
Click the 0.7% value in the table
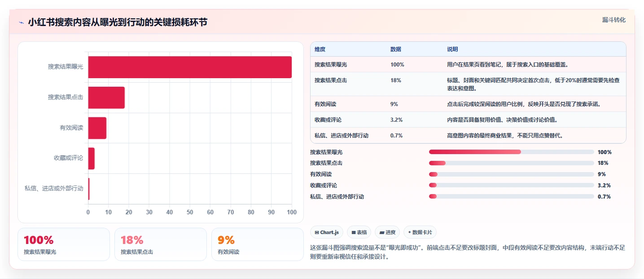396,136
